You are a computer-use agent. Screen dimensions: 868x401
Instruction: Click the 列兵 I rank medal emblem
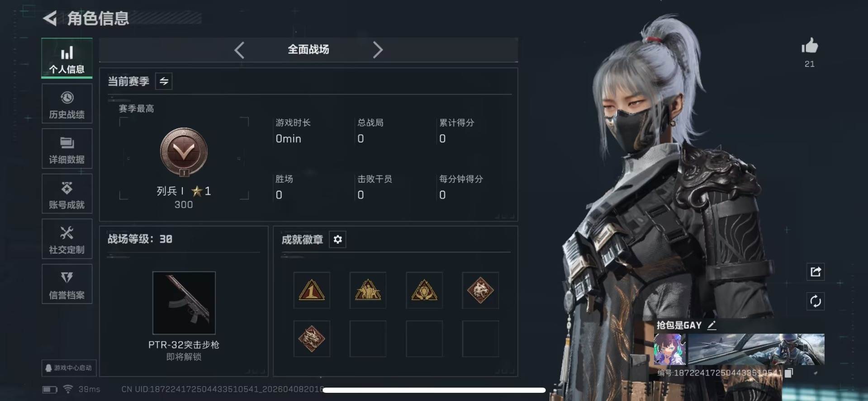[184, 152]
